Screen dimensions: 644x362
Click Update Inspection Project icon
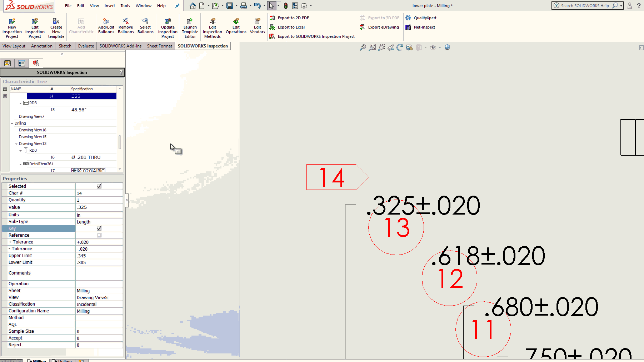click(168, 21)
